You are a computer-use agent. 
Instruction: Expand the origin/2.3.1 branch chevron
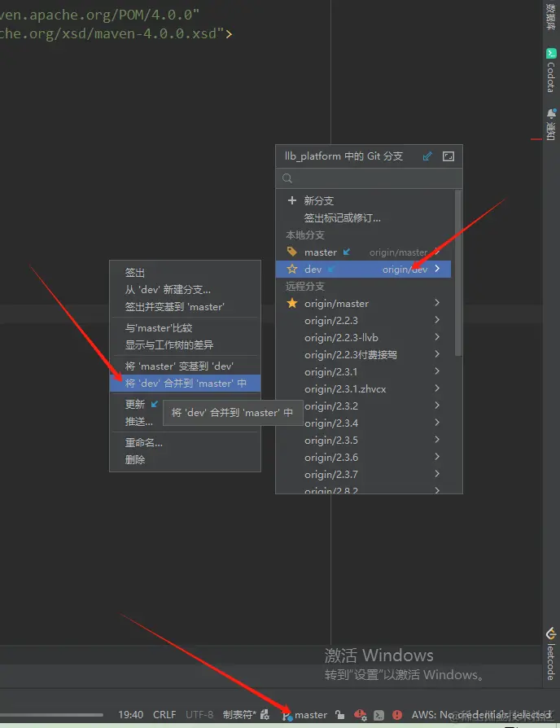(x=437, y=371)
